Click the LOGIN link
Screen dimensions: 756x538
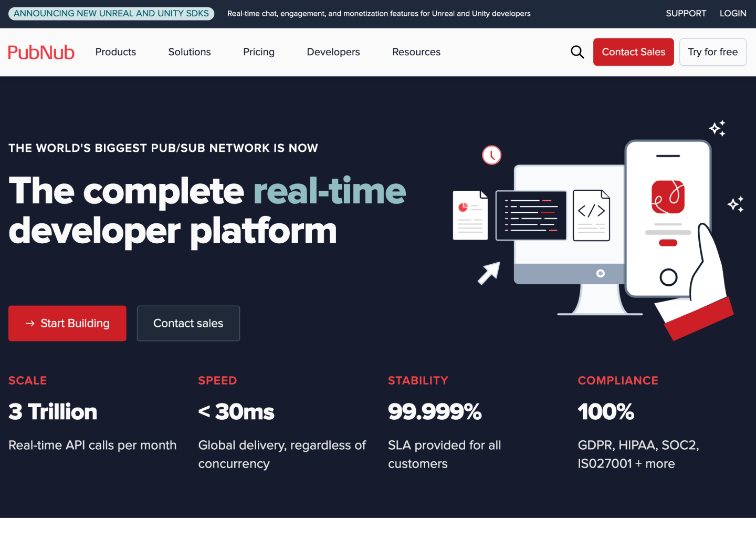pos(732,13)
